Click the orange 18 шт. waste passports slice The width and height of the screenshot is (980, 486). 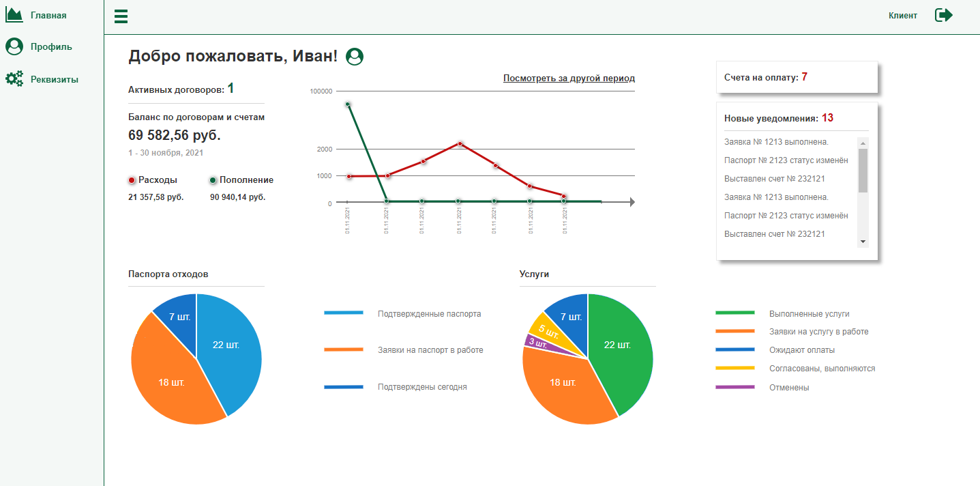(x=170, y=382)
